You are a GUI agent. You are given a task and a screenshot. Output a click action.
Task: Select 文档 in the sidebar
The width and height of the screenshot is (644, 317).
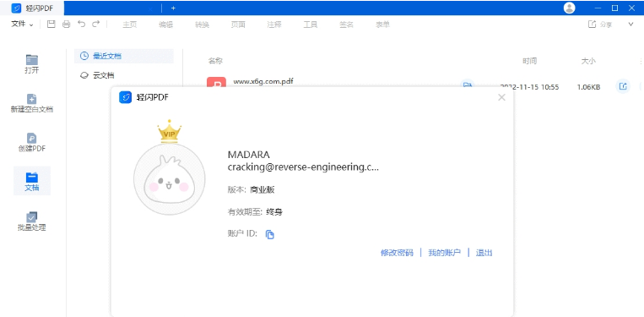pos(31,181)
